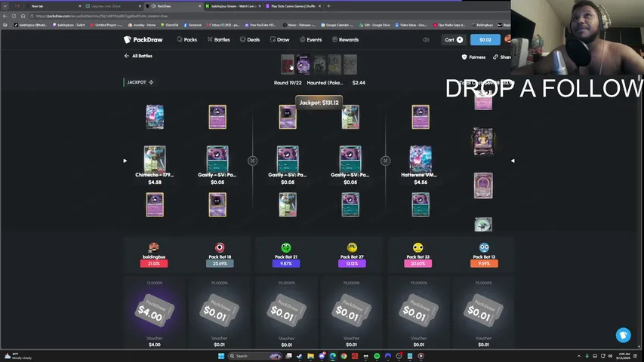This screenshot has height=362, width=644.
Task: Open the Deals section
Action: pyautogui.click(x=250, y=40)
